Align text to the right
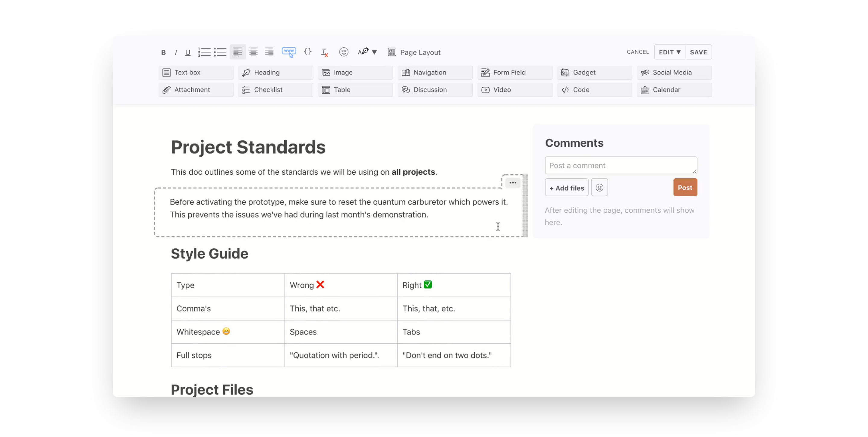This screenshot has height=437, width=868. click(x=269, y=52)
